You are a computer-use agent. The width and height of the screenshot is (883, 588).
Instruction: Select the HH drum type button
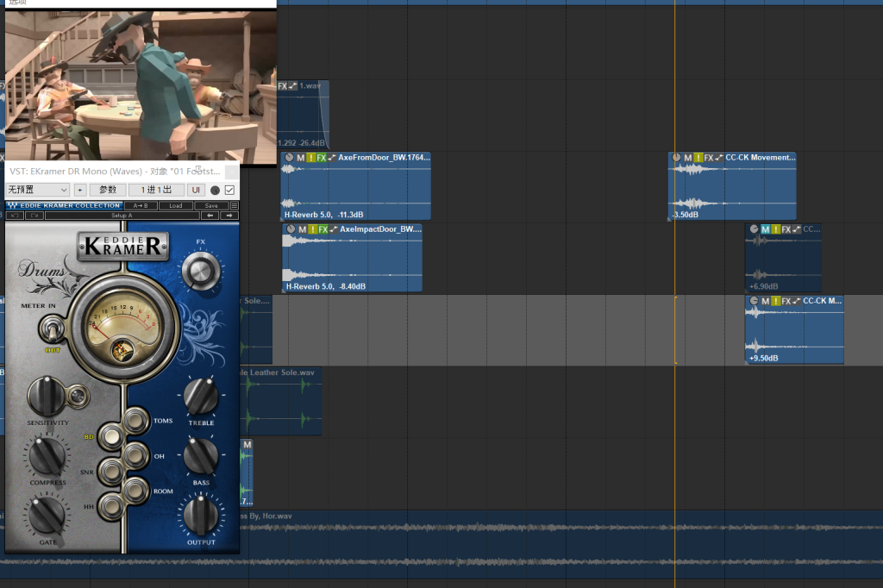click(111, 507)
